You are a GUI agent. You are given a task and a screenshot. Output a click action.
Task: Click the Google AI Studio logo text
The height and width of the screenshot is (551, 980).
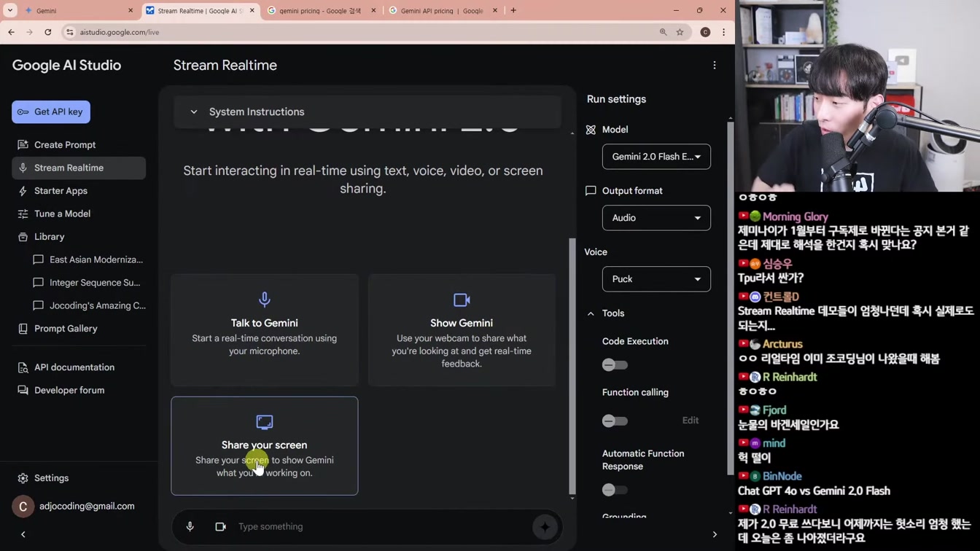(66, 66)
